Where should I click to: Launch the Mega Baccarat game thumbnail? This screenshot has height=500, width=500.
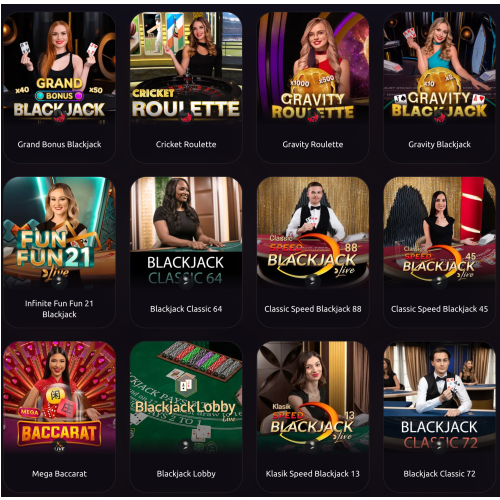59,397
